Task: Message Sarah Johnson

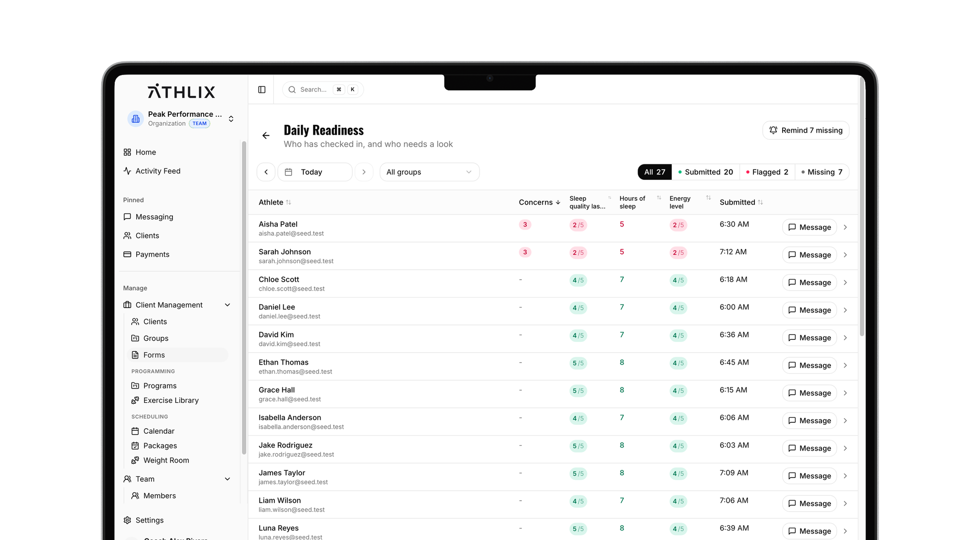Action: [x=810, y=255]
